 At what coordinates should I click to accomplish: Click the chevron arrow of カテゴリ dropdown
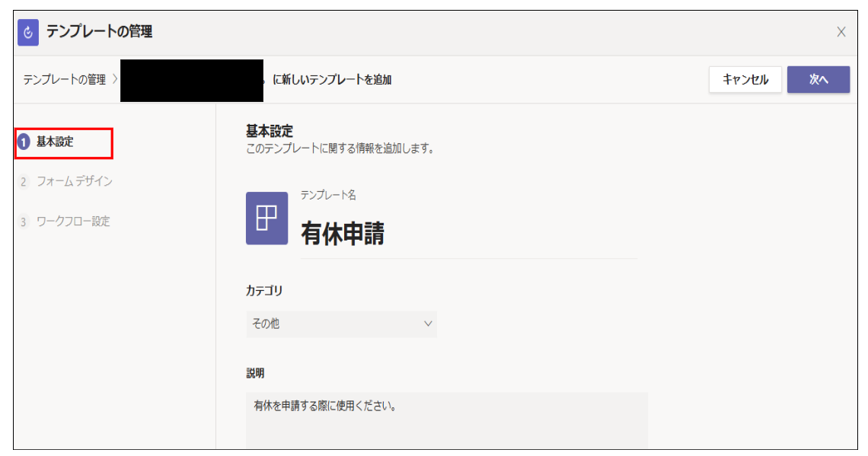pos(427,324)
